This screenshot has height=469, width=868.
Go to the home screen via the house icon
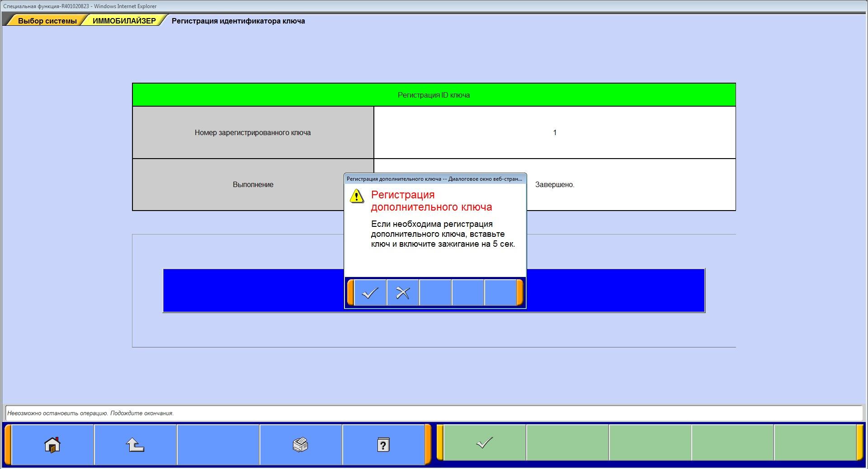(52, 445)
